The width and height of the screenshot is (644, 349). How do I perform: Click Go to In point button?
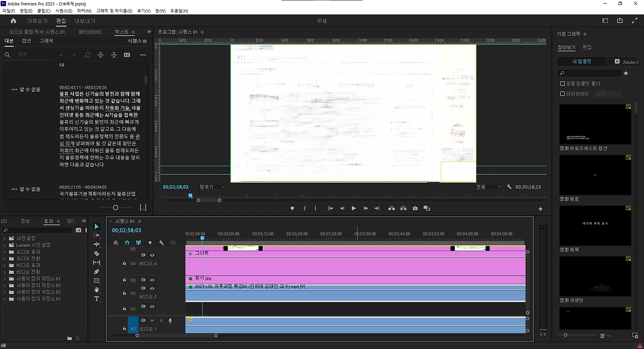coord(331,208)
